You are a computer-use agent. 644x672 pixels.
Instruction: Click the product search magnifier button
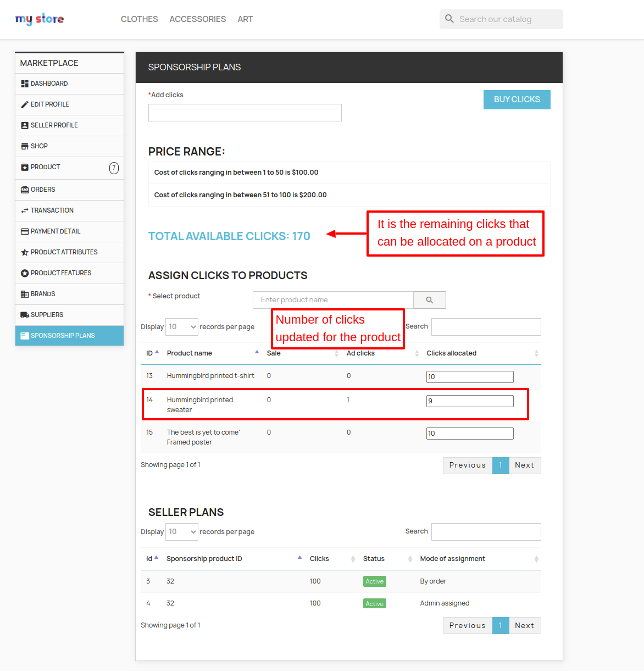[x=430, y=300]
